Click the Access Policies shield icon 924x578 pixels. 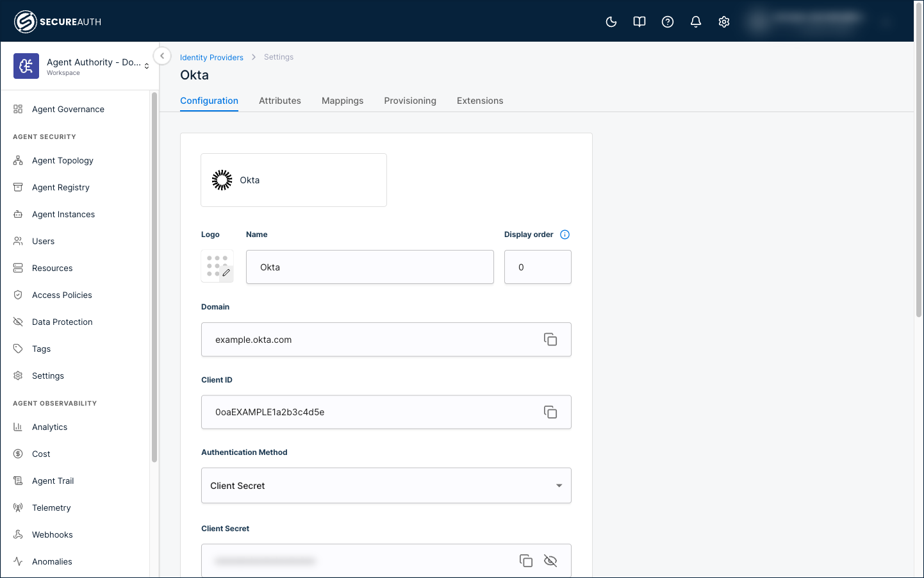click(18, 295)
